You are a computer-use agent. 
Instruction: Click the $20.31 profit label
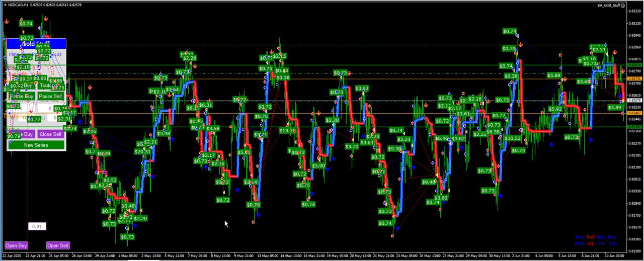(143, 151)
